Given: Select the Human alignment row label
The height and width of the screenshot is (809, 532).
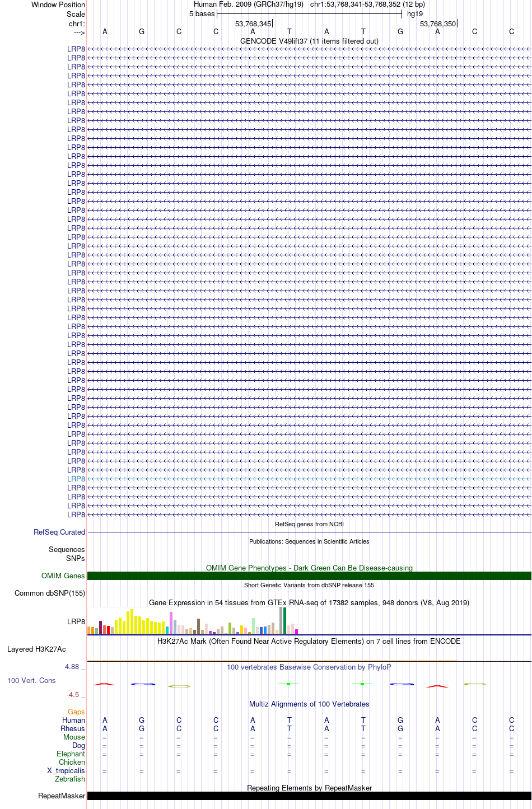Looking at the screenshot, I should pyautogui.click(x=74, y=721).
